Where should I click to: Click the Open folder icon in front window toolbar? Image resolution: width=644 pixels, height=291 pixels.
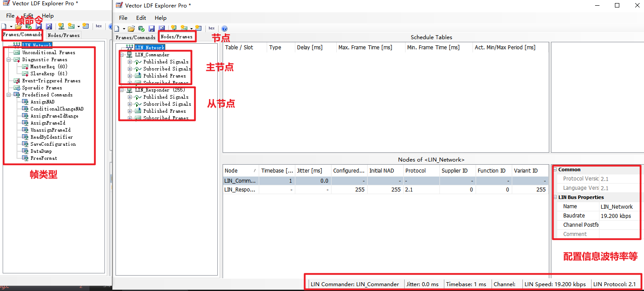[x=131, y=29]
